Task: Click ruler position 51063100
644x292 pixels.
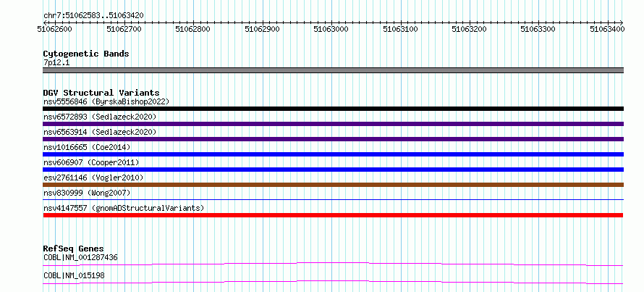Action: pos(400,29)
